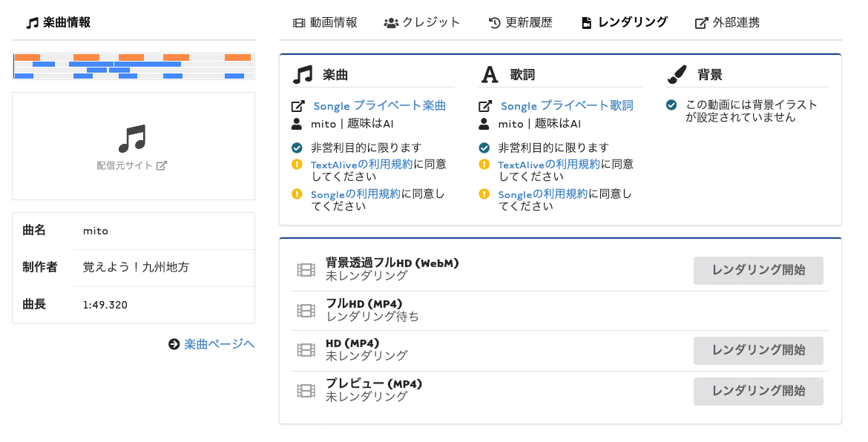Start rendering プレビュー (MP4)
868x442 pixels.
(x=758, y=391)
